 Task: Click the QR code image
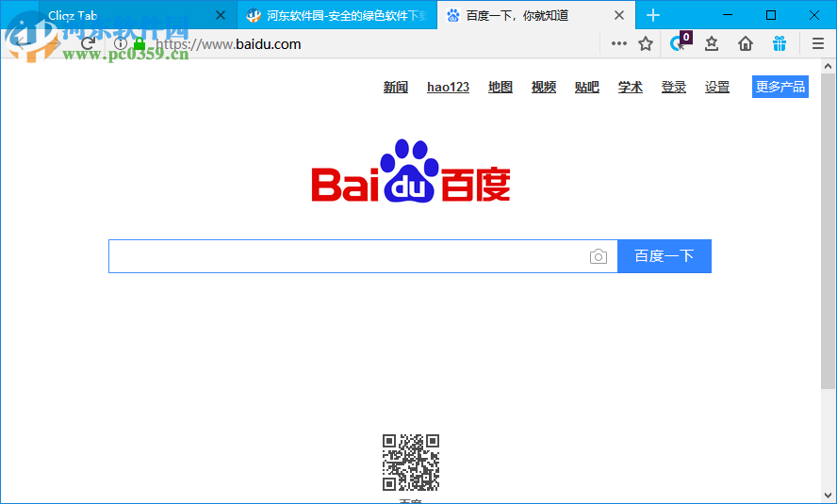411,463
